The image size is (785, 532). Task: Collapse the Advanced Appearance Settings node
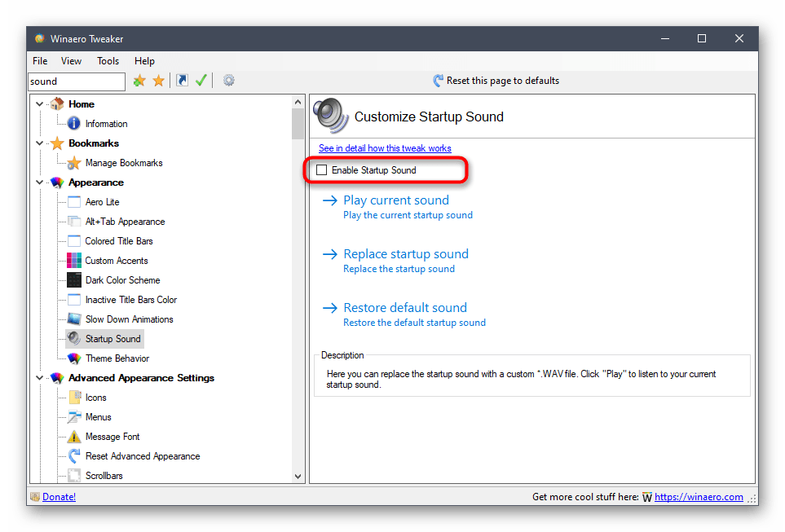[x=40, y=378]
